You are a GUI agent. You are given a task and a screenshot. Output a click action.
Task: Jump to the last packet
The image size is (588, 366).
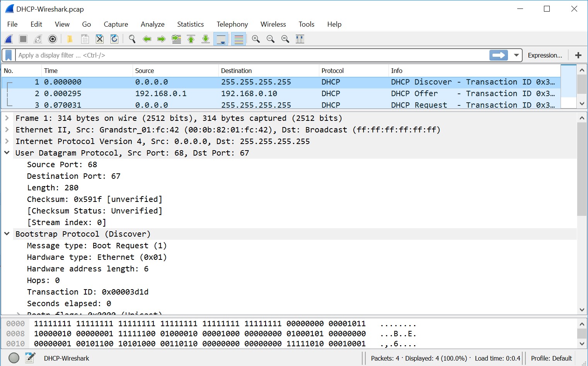[206, 39]
